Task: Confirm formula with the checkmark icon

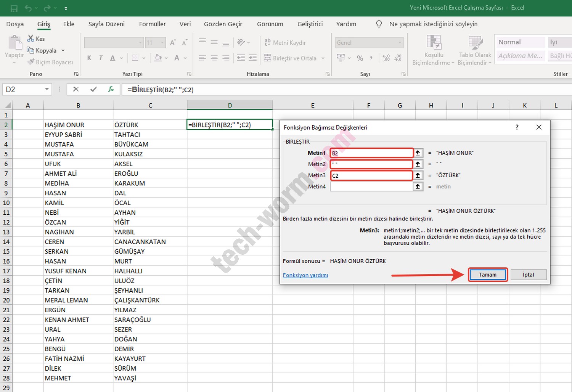Action: 93,89
